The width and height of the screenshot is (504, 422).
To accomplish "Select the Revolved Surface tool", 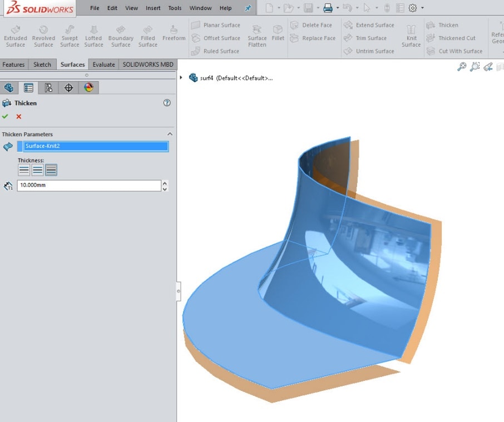I will [x=43, y=36].
